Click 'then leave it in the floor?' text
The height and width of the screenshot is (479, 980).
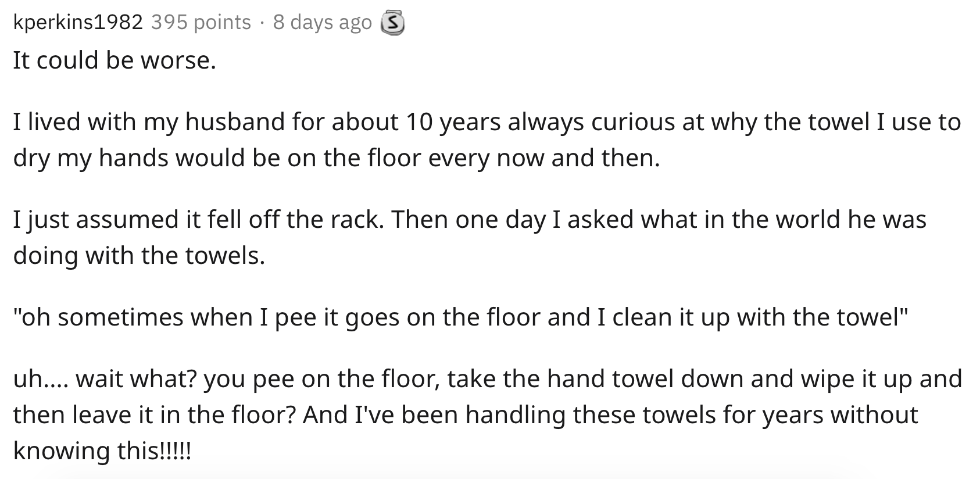(x=155, y=415)
